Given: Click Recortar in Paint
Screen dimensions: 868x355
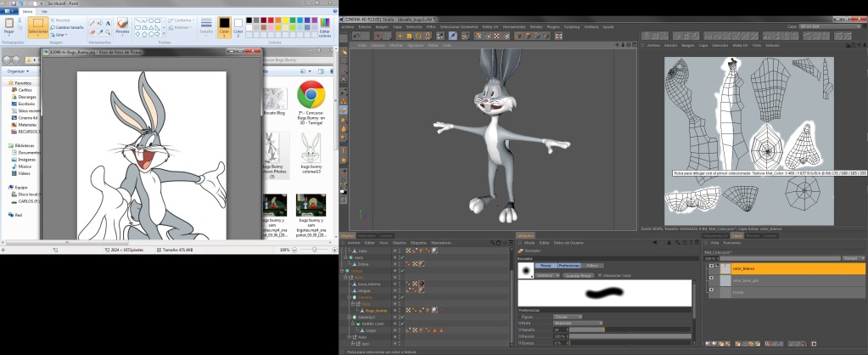Looking at the screenshot, I should [61, 20].
